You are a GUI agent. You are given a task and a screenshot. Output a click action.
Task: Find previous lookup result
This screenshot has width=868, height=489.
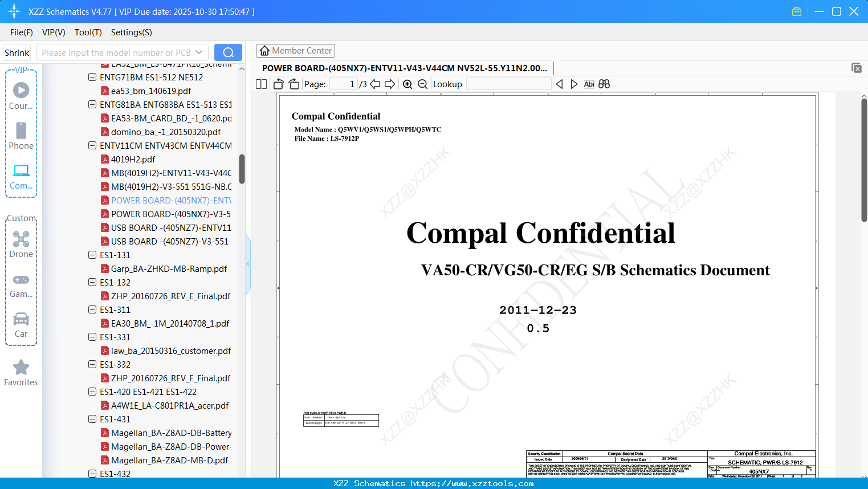(x=559, y=84)
